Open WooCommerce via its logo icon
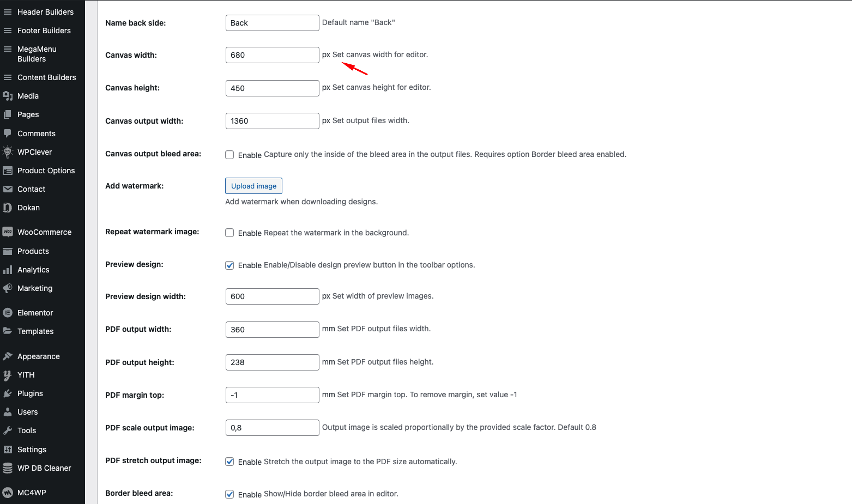The image size is (852, 504). [x=8, y=232]
